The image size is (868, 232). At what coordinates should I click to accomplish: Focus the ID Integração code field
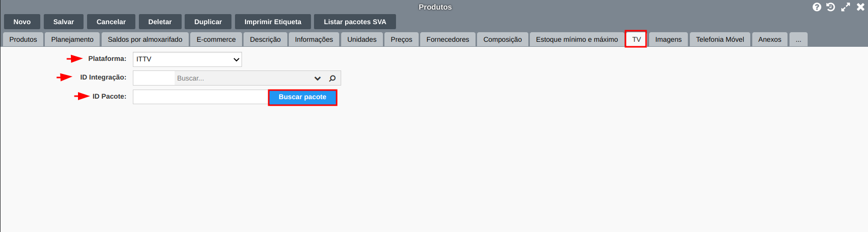tap(154, 79)
